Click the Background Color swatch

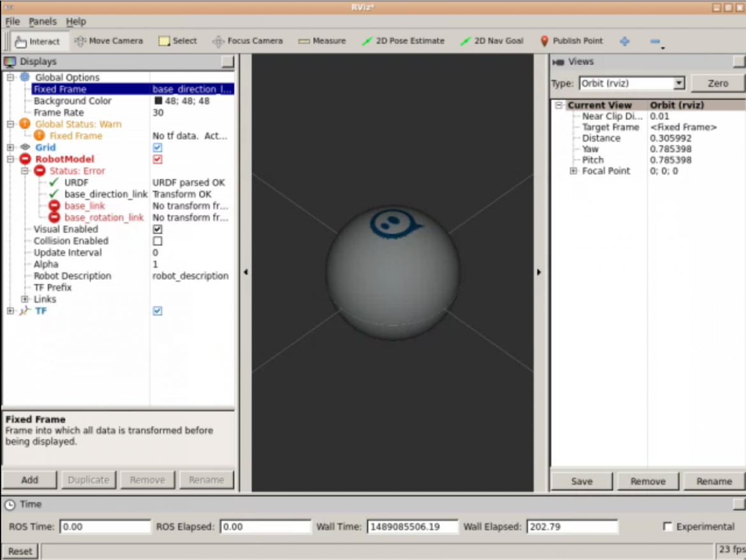coord(158,101)
